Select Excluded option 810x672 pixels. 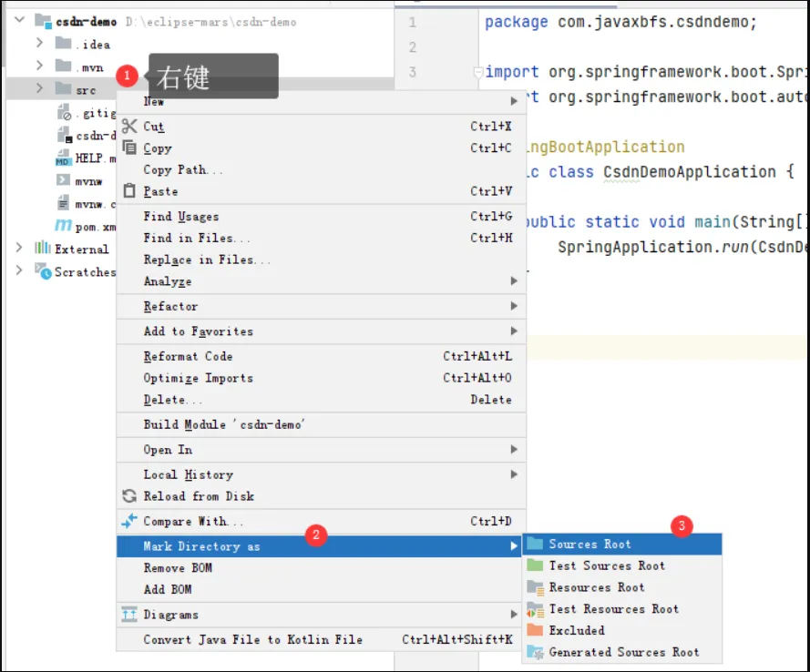(622, 631)
